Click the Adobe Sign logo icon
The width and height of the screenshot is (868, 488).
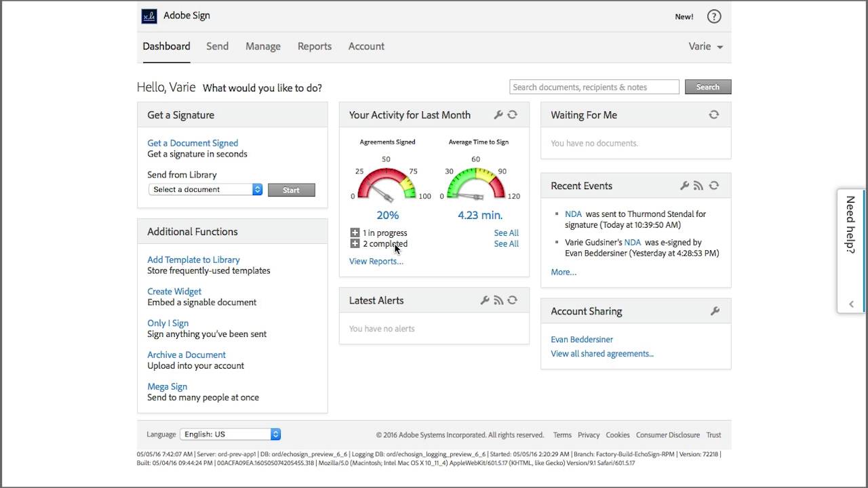(x=149, y=16)
